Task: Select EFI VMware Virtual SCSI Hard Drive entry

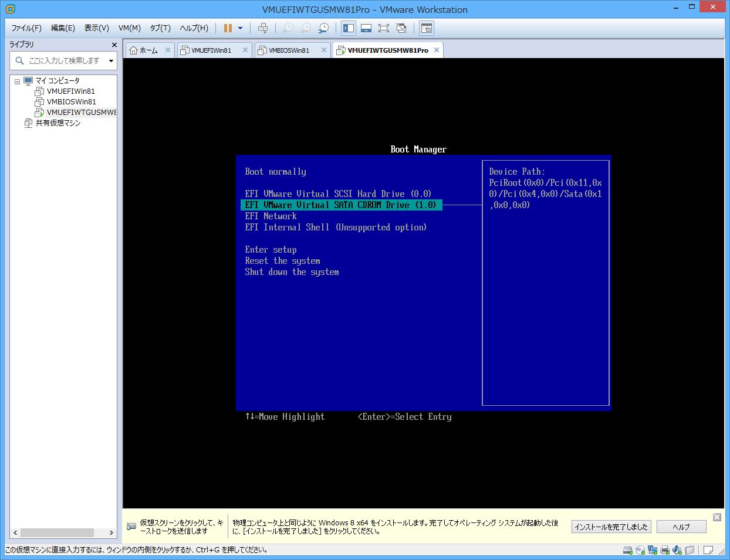Action: click(x=338, y=194)
